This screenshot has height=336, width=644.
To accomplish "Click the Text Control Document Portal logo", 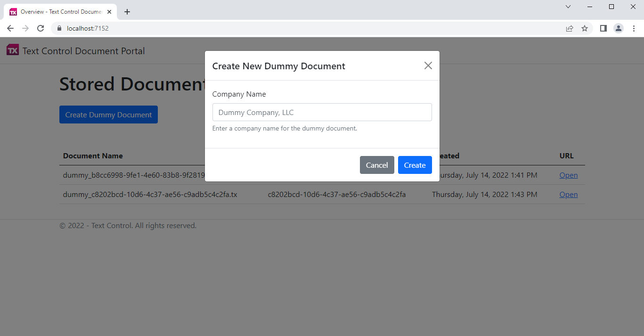I will 13,50.
